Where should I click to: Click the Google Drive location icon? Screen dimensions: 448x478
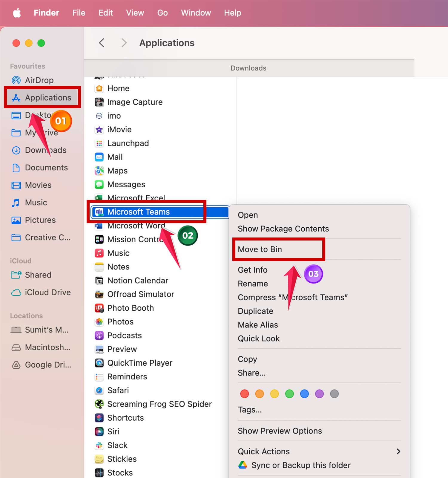coord(16,365)
